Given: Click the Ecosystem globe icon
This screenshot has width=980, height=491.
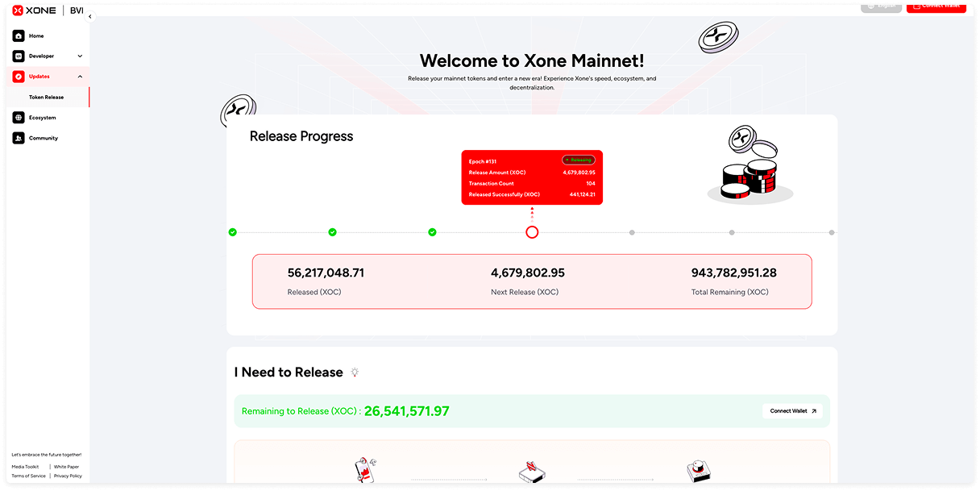Looking at the screenshot, I should pos(19,118).
